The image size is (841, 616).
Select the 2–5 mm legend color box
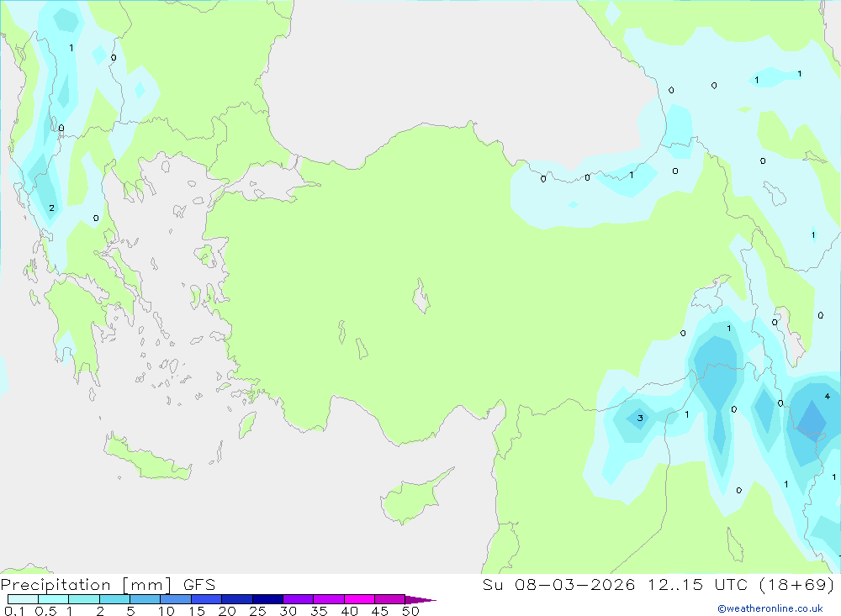(x=114, y=599)
